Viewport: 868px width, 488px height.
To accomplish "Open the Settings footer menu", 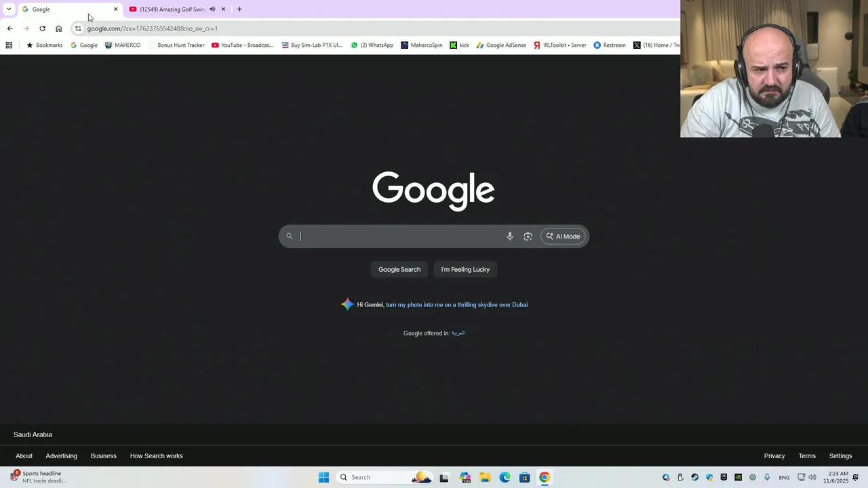I will (x=840, y=456).
